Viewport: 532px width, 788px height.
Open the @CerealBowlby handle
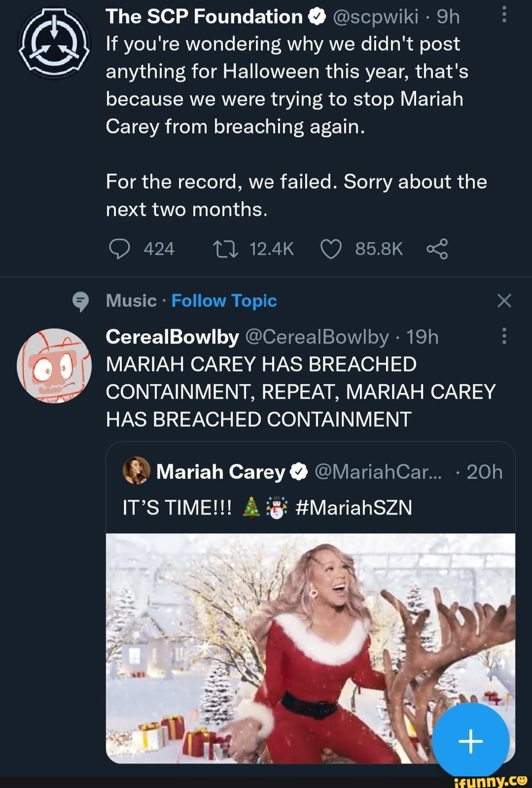[317, 337]
